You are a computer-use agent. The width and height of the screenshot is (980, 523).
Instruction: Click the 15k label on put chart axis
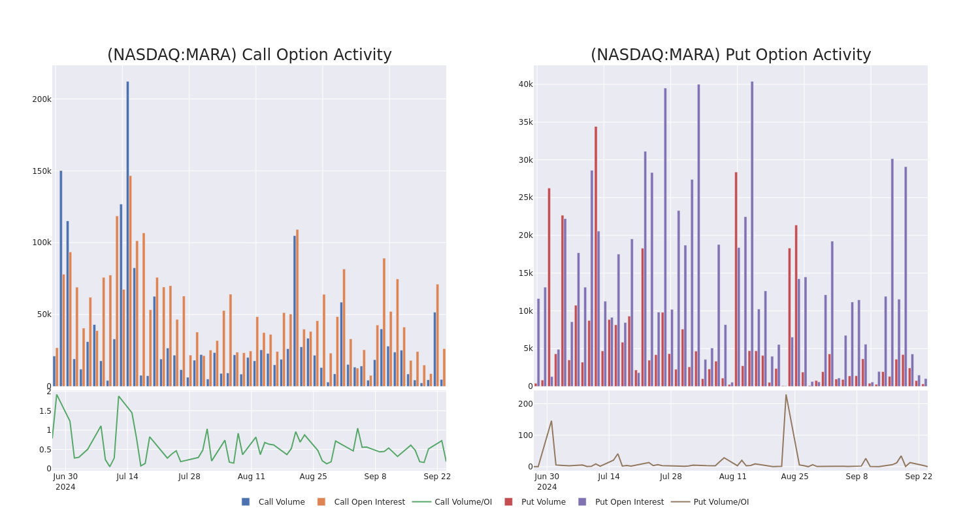pyautogui.click(x=526, y=273)
